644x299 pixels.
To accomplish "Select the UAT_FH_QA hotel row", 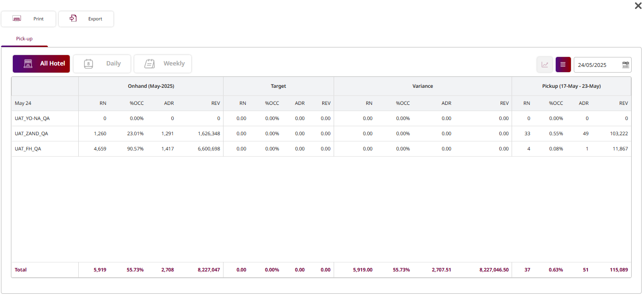I will [x=28, y=149].
